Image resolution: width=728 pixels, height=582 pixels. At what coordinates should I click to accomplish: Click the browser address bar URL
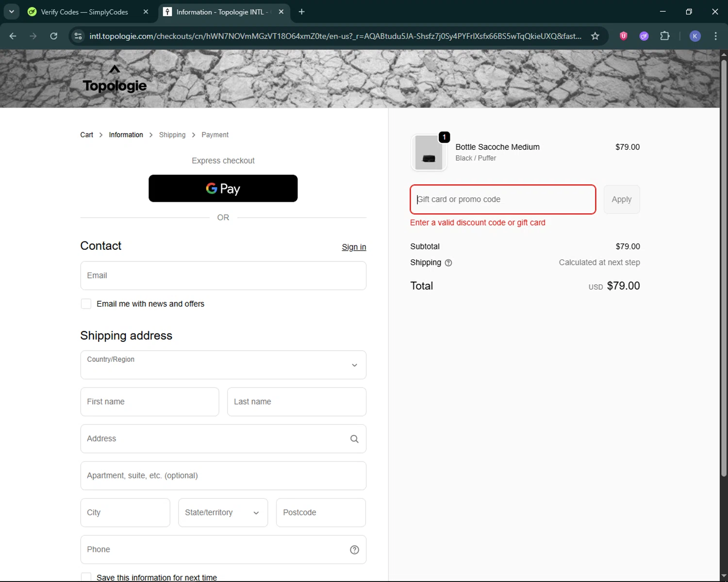pos(335,36)
